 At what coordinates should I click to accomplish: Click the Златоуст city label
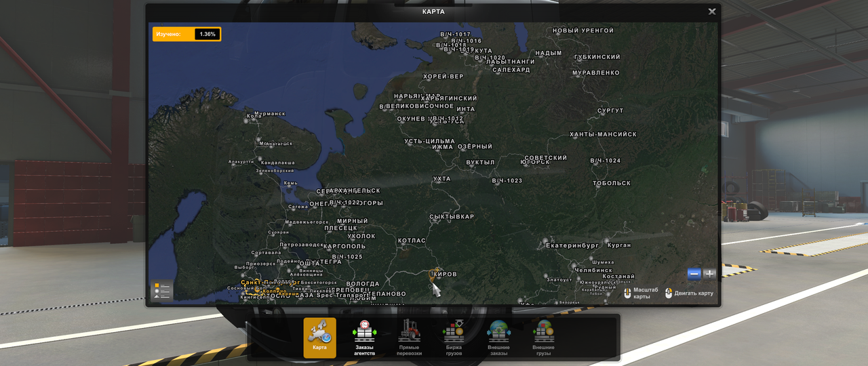(x=559, y=279)
